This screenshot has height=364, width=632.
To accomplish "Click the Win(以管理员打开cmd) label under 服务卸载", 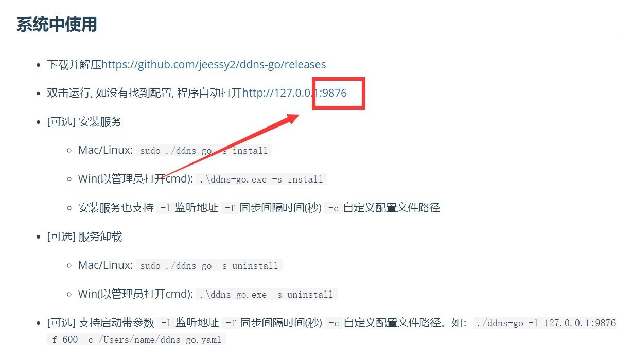I will coord(136,294).
